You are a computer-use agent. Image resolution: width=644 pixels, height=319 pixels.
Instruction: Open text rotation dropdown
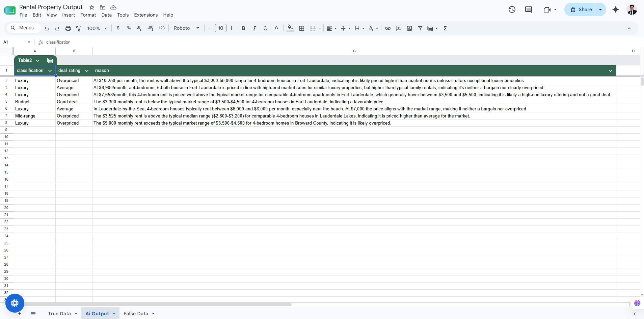(x=373, y=28)
